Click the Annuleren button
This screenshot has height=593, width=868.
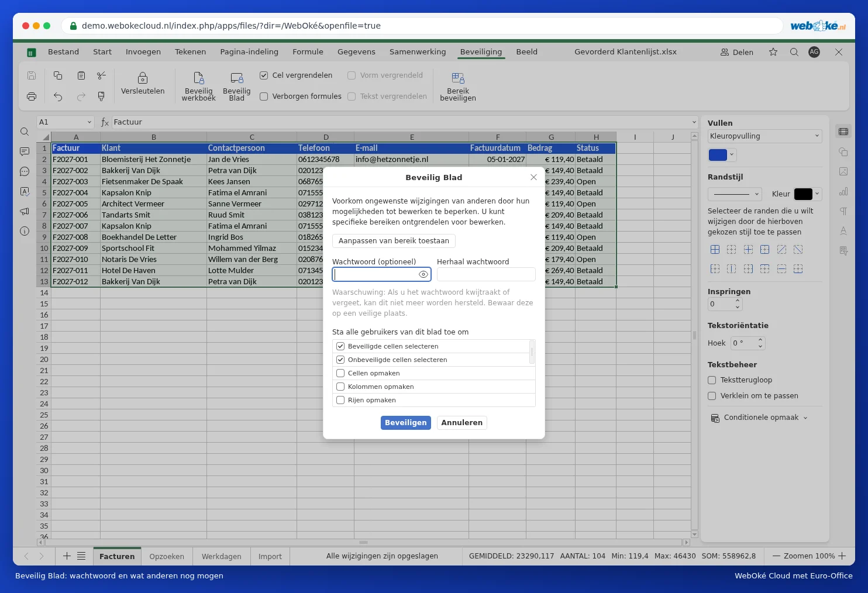462,423
